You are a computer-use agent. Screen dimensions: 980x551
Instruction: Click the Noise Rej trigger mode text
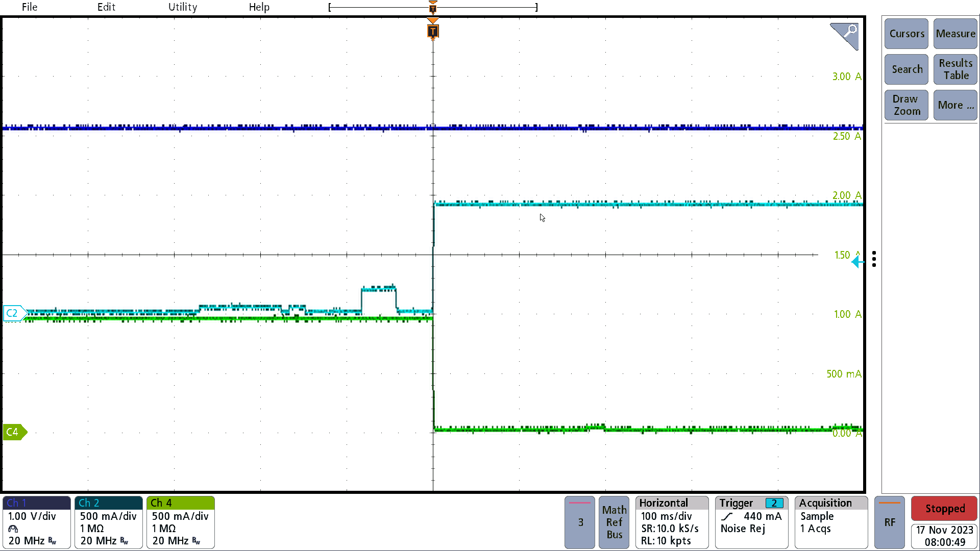(x=743, y=529)
